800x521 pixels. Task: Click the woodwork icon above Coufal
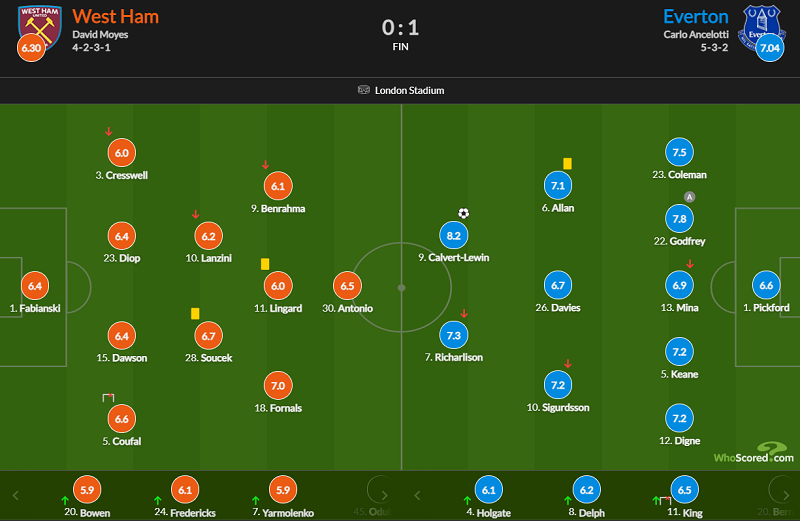(108, 398)
